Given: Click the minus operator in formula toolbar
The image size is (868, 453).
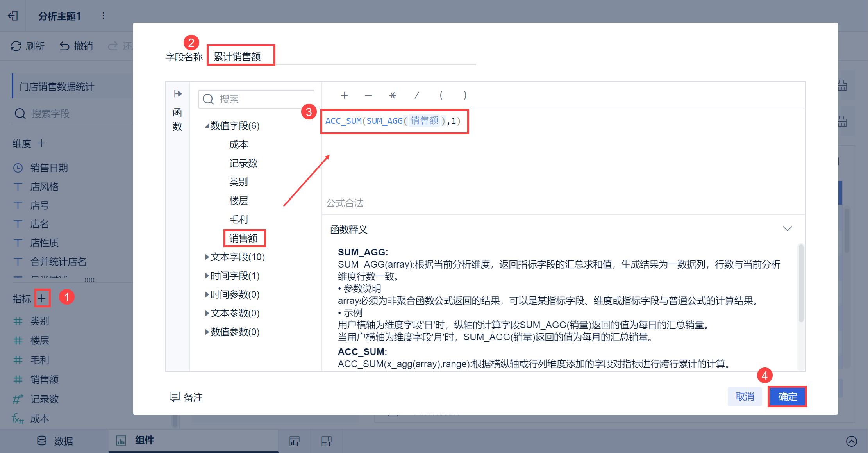Looking at the screenshot, I should click(368, 95).
